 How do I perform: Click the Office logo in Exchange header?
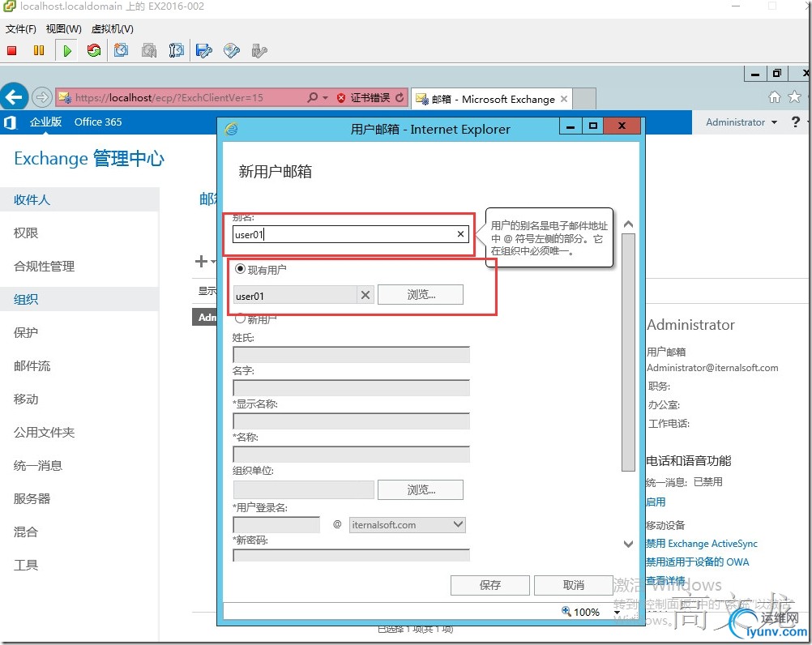tap(10, 122)
